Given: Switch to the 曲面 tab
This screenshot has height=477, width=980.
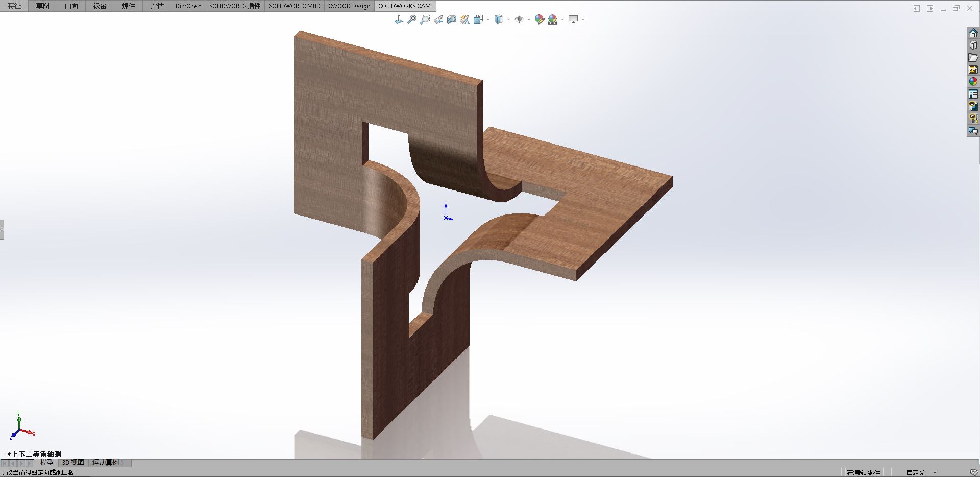Looking at the screenshot, I should [71, 6].
